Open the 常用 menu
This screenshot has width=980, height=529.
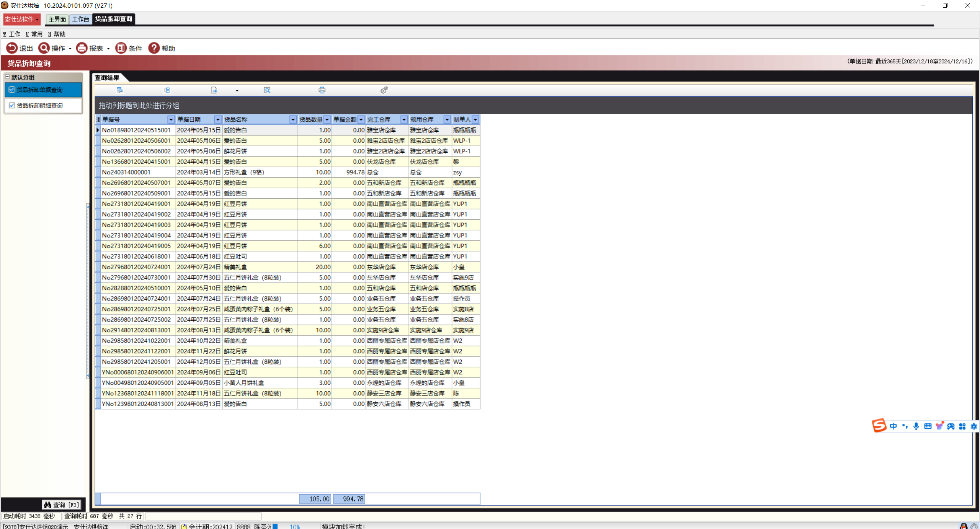[x=34, y=34]
